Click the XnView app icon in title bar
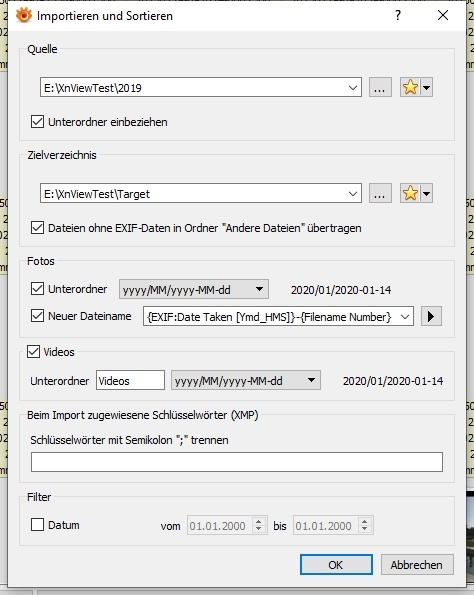474x595 pixels. pos(24,16)
